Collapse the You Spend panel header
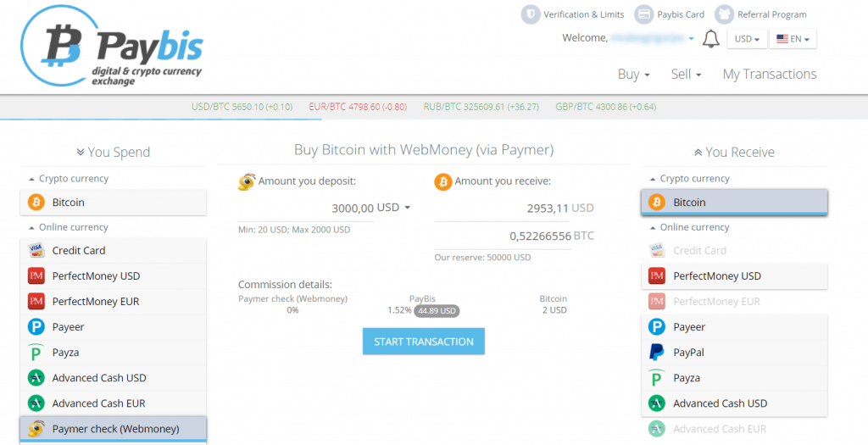Screen dimensions: 868x445 tap(113, 153)
